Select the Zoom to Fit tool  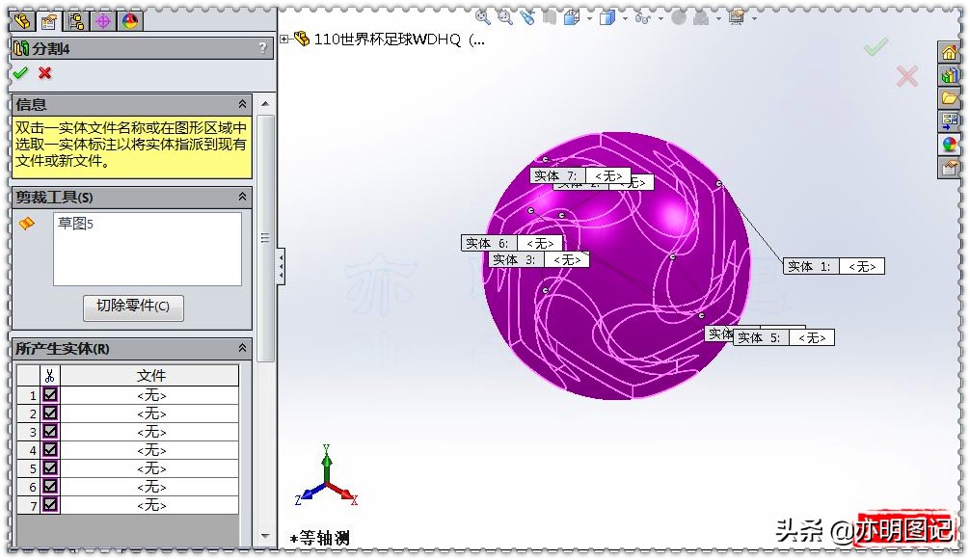(482, 16)
